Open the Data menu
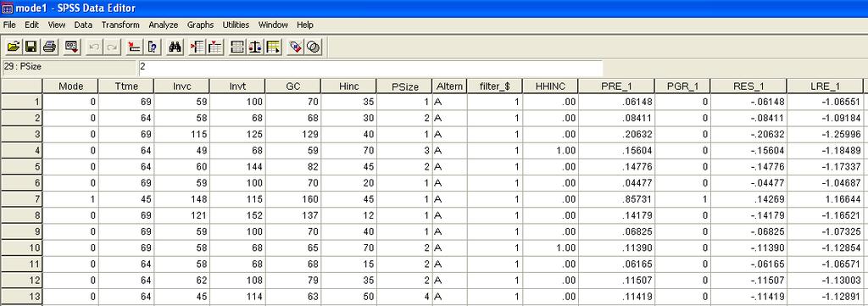 [x=83, y=25]
